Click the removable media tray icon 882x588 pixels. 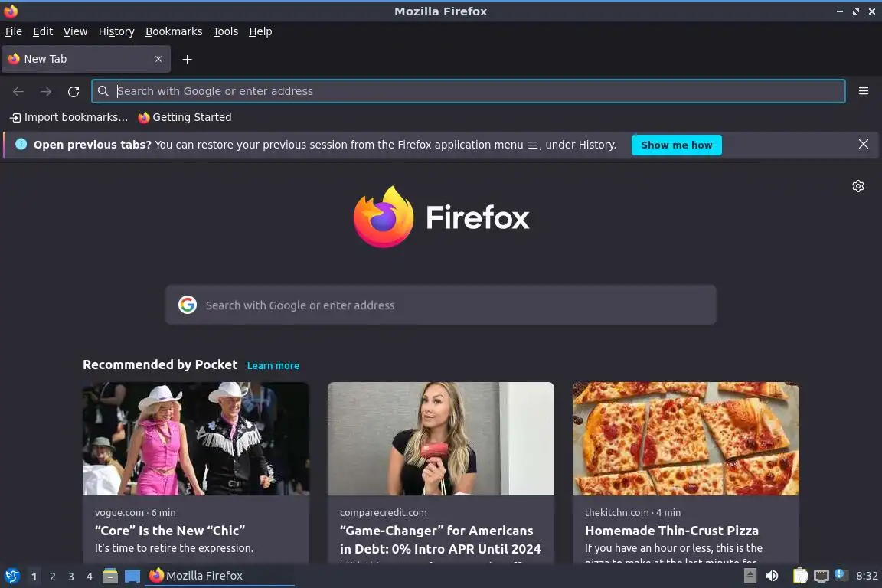(750, 576)
